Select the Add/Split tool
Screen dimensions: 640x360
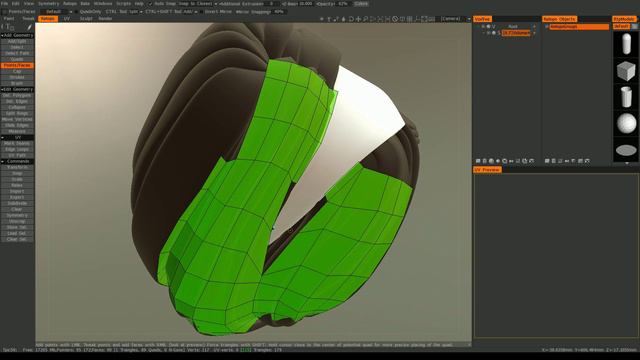(x=17, y=42)
